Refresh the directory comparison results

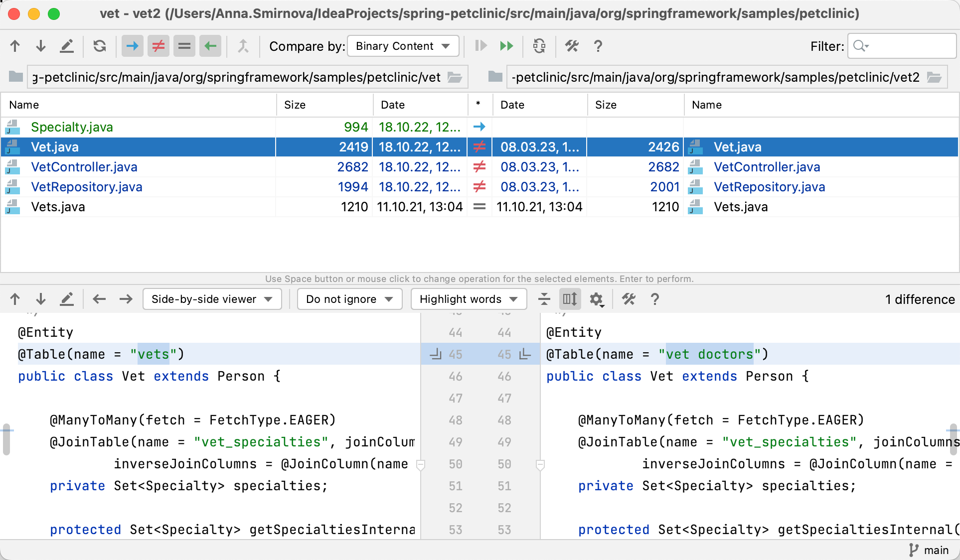99,46
